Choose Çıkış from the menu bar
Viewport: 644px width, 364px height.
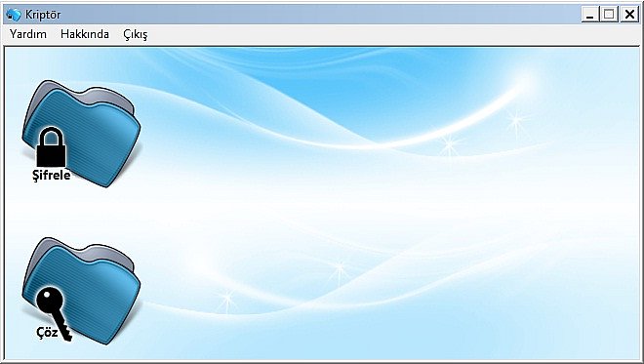[135, 34]
